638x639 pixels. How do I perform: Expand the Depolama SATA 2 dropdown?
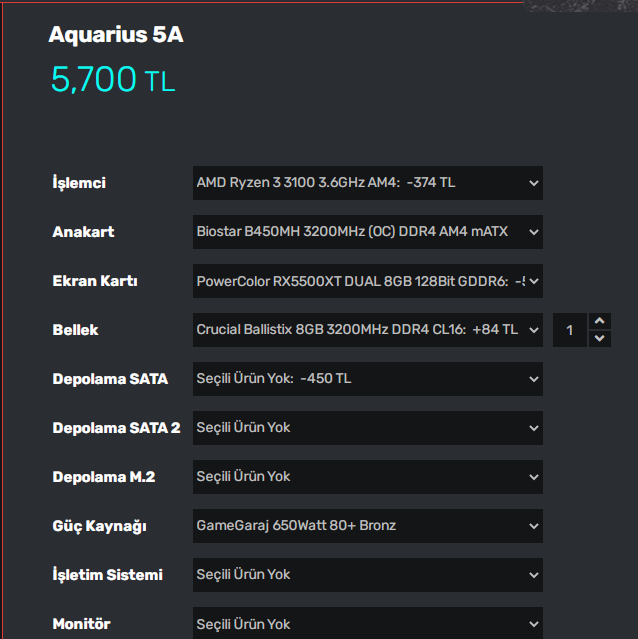(x=367, y=428)
